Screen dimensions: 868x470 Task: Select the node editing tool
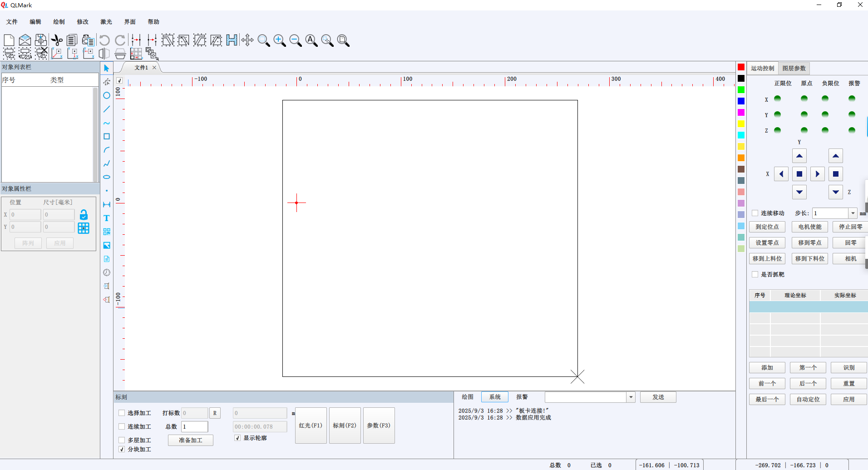pos(106,82)
